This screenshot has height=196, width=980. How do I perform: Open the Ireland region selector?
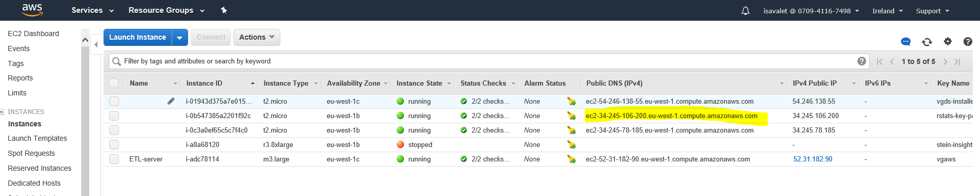pos(887,11)
